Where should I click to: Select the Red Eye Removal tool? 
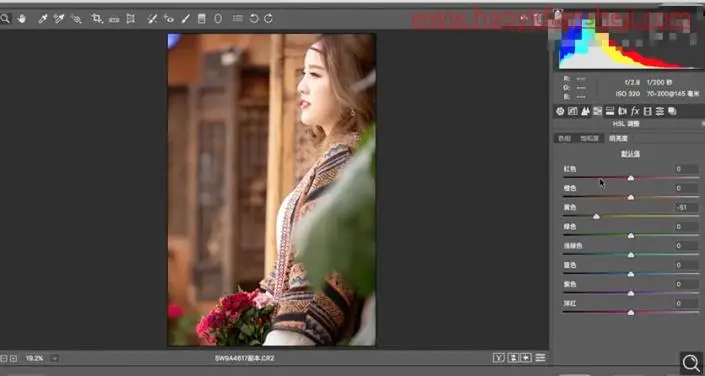pos(169,18)
